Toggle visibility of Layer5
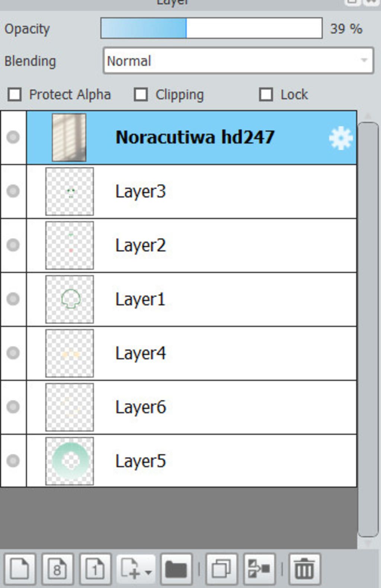381x588 pixels. coord(13,460)
